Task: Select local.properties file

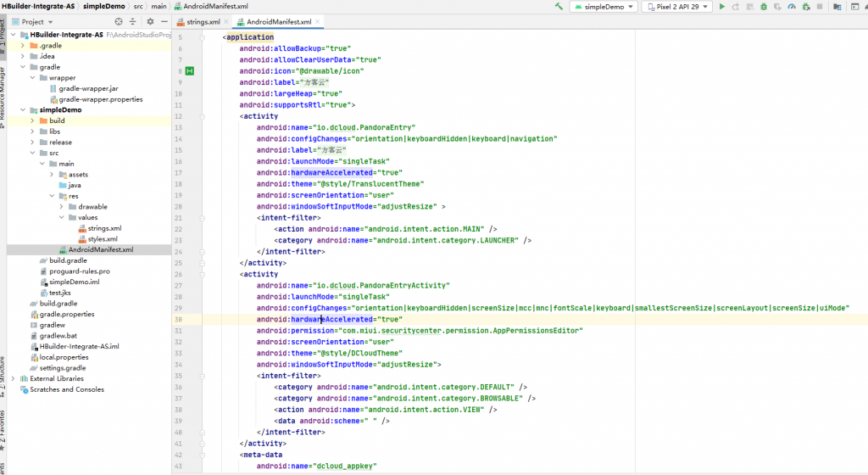Action: (59, 357)
